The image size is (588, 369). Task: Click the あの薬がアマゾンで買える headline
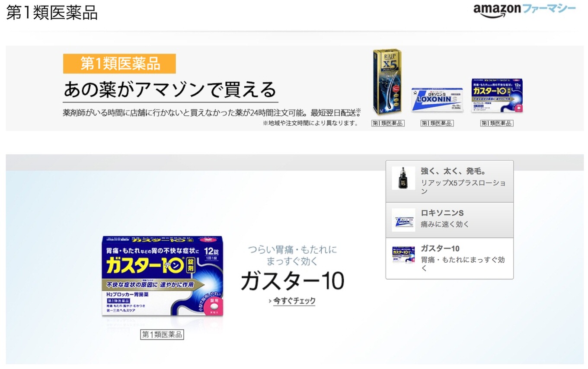(x=170, y=90)
